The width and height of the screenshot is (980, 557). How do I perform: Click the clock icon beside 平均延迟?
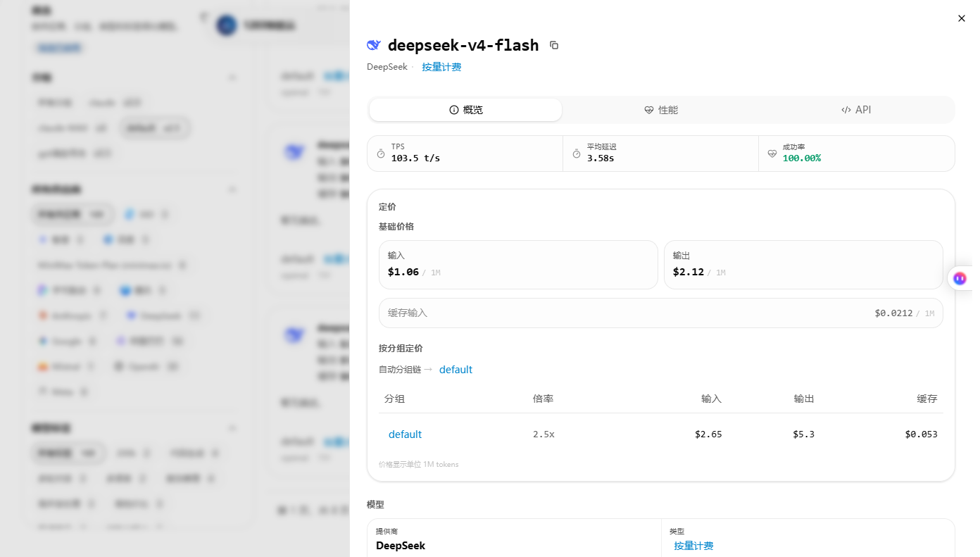(x=577, y=154)
